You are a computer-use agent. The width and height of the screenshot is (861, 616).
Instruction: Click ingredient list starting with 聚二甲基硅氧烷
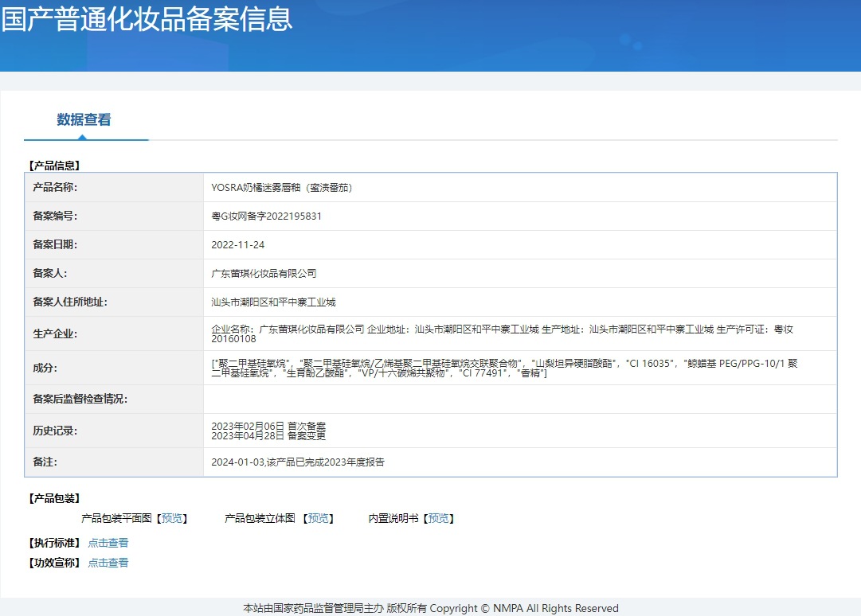tap(504, 368)
